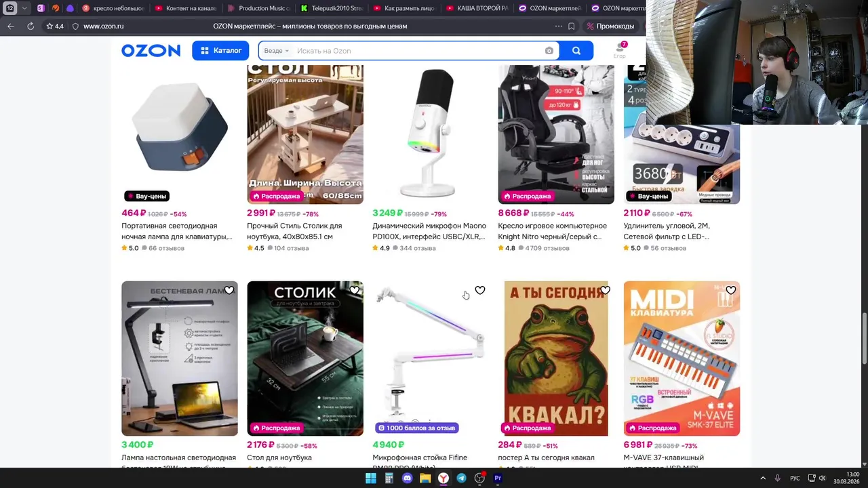Open Динамический микрофон Maono product link

point(429,231)
